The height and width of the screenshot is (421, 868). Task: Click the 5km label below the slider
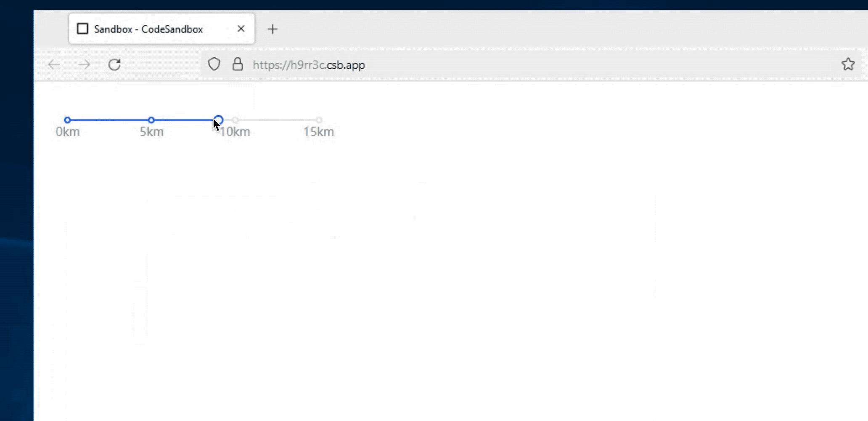(x=152, y=131)
